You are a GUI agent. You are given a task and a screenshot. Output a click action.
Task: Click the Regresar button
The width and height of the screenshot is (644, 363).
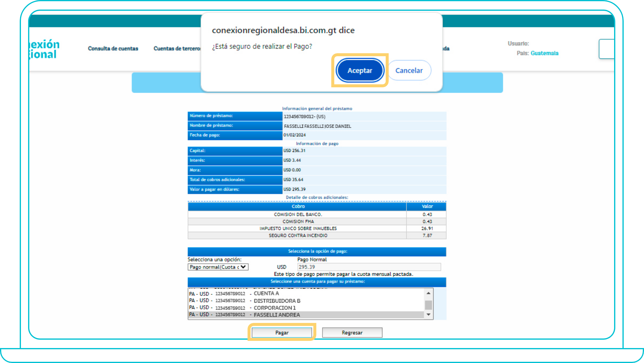tap(352, 333)
